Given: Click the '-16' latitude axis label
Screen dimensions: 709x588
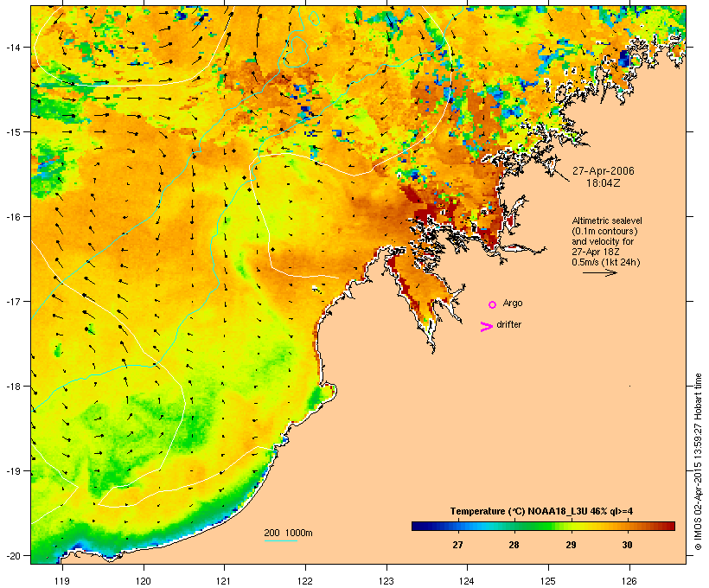Looking at the screenshot, I should pyautogui.click(x=13, y=217).
